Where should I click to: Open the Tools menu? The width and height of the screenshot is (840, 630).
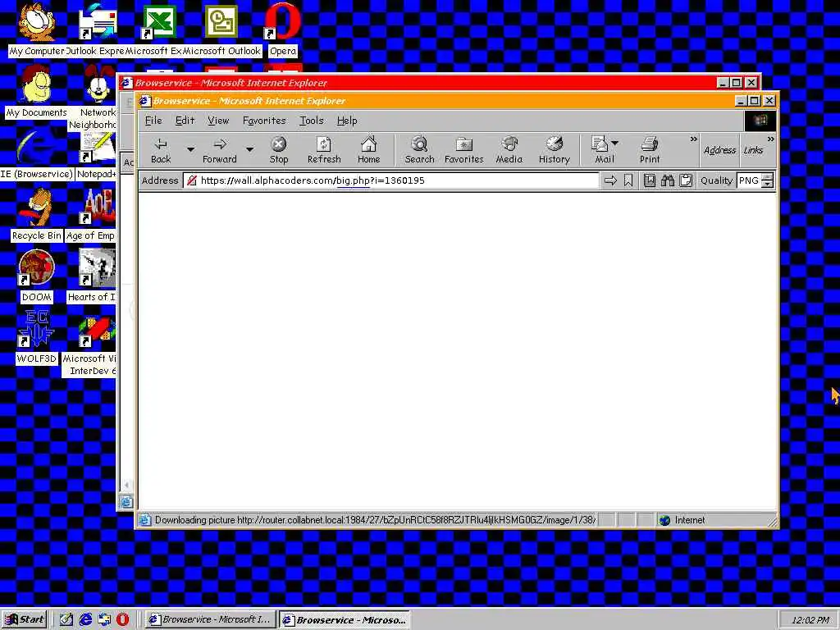311,121
